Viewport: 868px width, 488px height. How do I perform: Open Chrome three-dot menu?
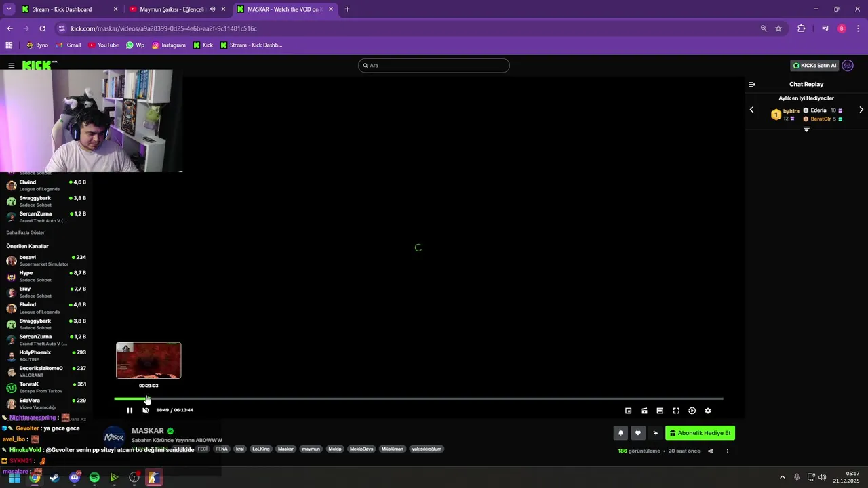(x=859, y=28)
